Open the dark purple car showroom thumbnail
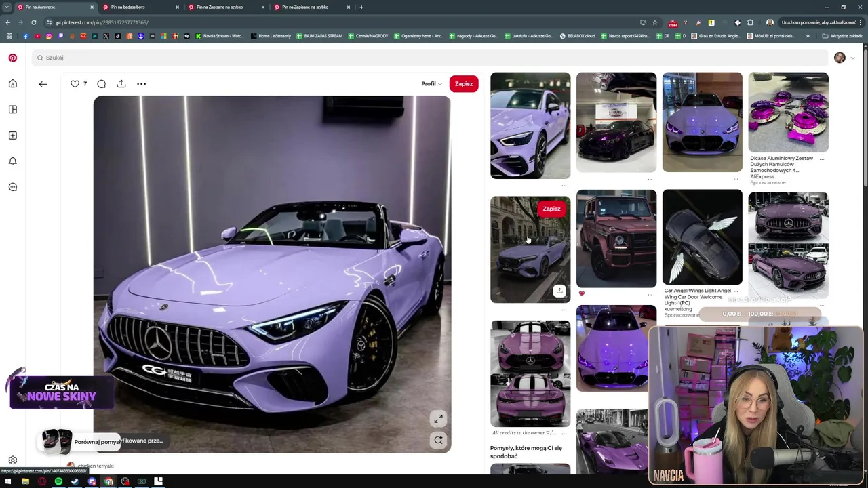Viewport: 868px width, 488px height. tap(616, 122)
